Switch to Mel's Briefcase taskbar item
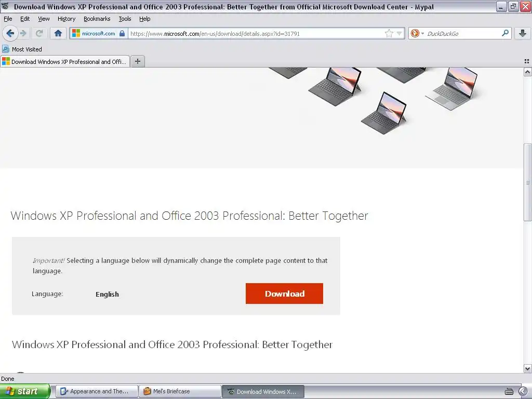Image resolution: width=532 pixels, height=399 pixels. pos(180,391)
